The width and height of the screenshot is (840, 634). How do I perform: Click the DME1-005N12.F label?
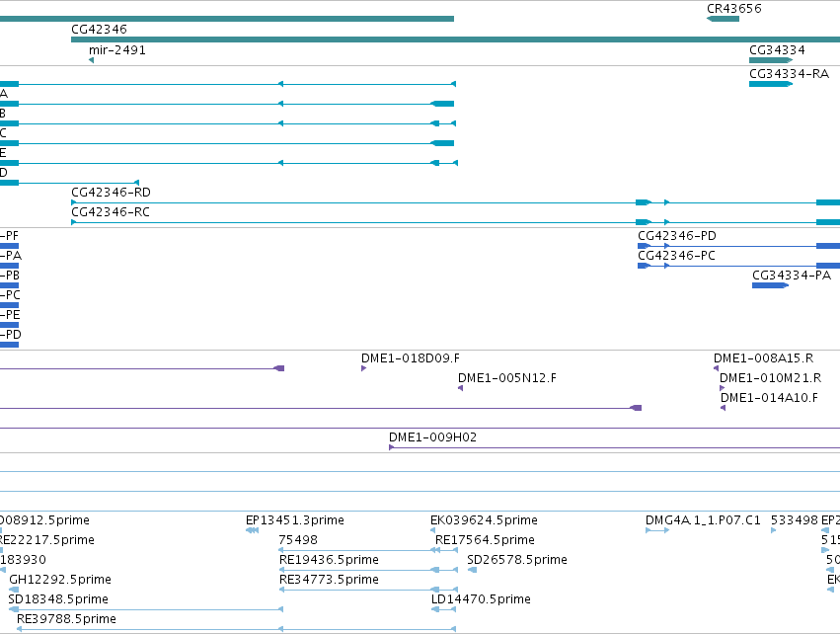click(506, 378)
